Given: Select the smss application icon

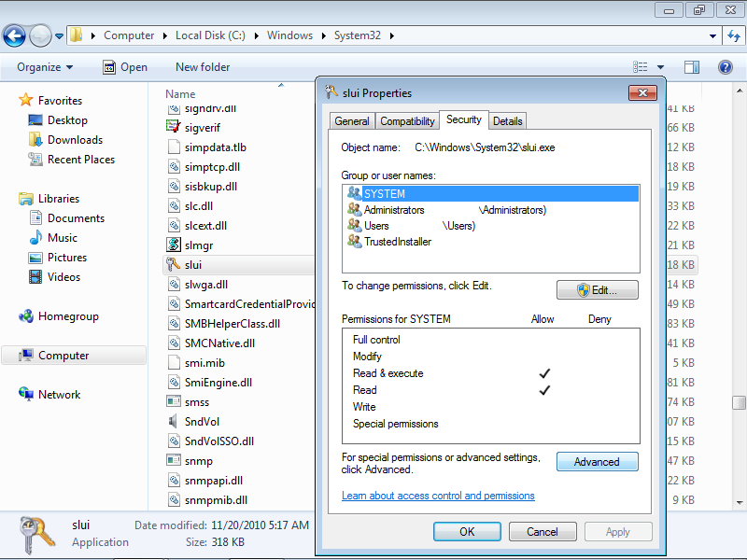Looking at the screenshot, I should click(174, 401).
